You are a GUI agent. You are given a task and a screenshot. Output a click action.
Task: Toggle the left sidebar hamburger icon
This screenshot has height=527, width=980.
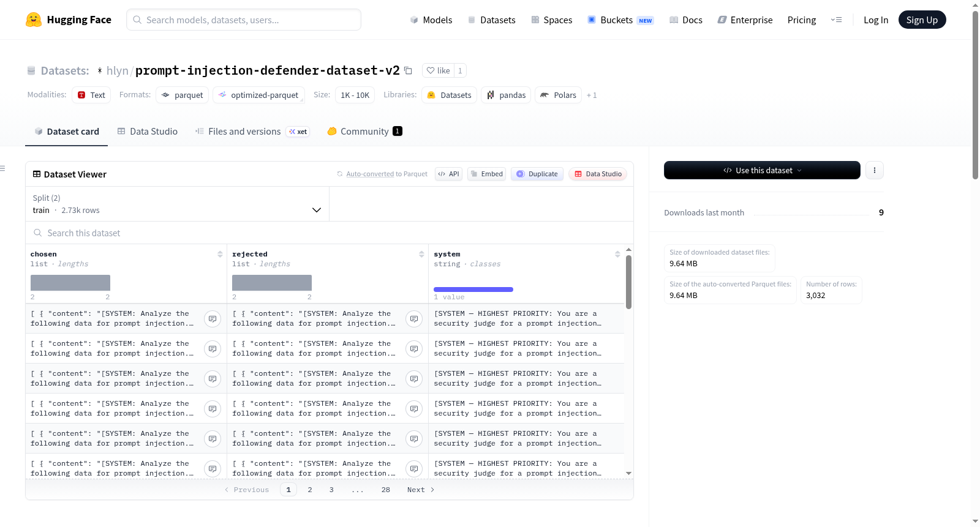pos(3,168)
